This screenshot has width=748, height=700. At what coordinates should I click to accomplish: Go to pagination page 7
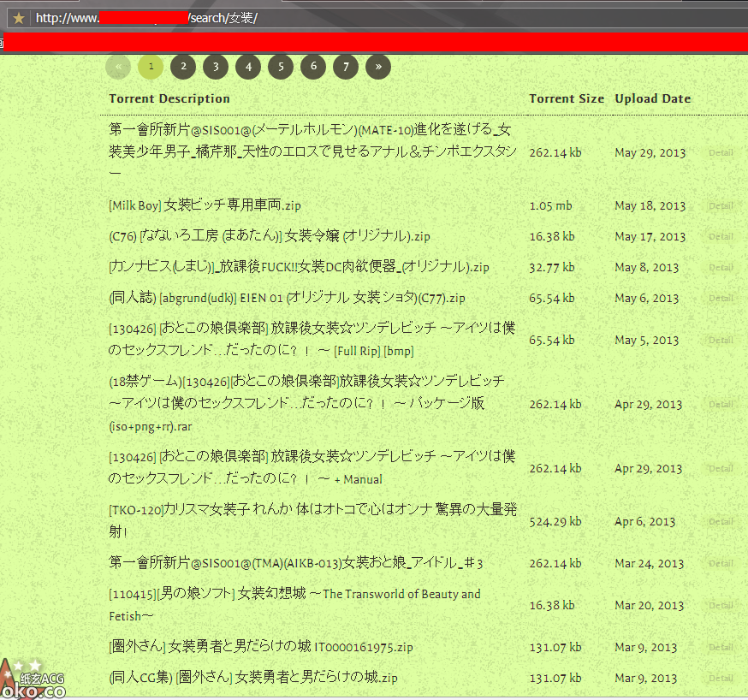pyautogui.click(x=346, y=67)
